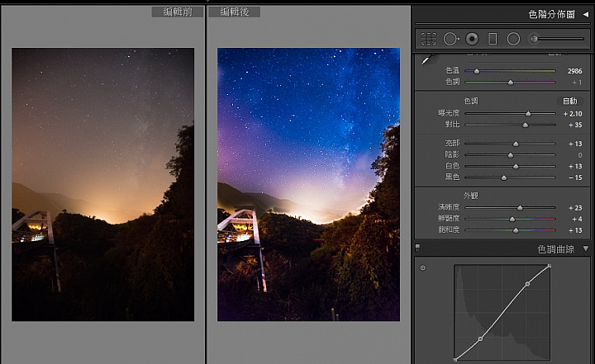
Task: Click the 色溫 label
Action: [x=452, y=70]
